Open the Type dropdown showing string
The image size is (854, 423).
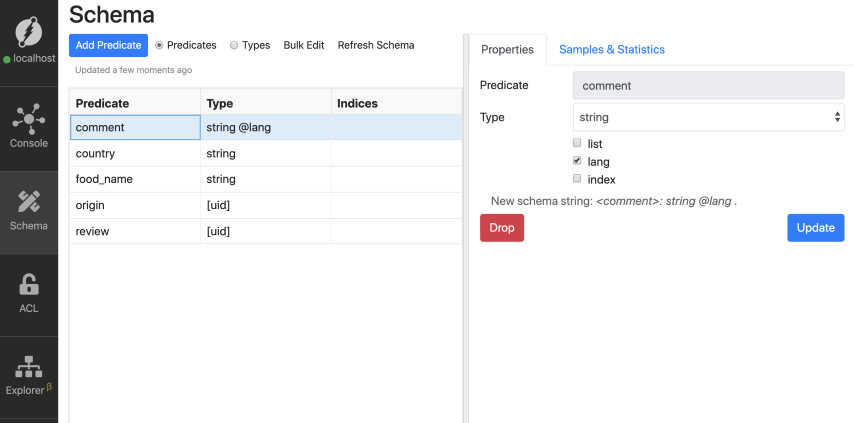pyautogui.click(x=708, y=117)
